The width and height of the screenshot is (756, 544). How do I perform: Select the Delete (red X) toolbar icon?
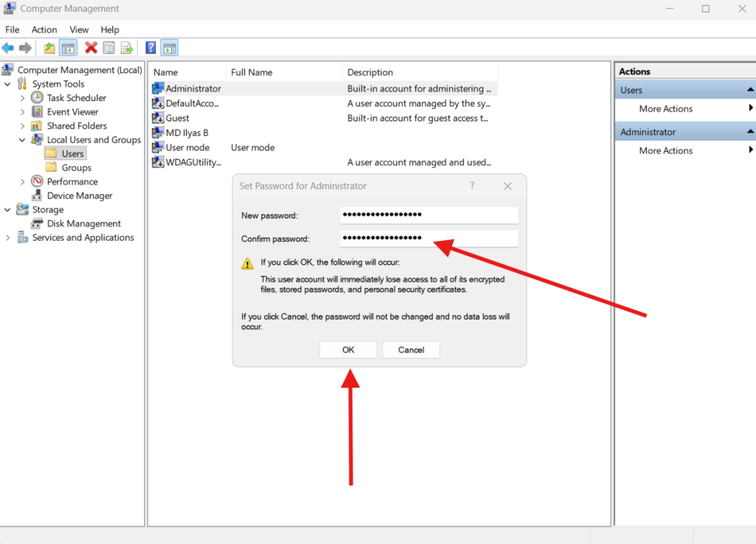[92, 47]
